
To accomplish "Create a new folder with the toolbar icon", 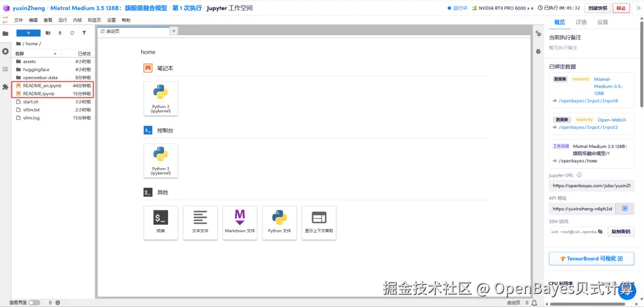I will pyautogui.click(x=48, y=33).
